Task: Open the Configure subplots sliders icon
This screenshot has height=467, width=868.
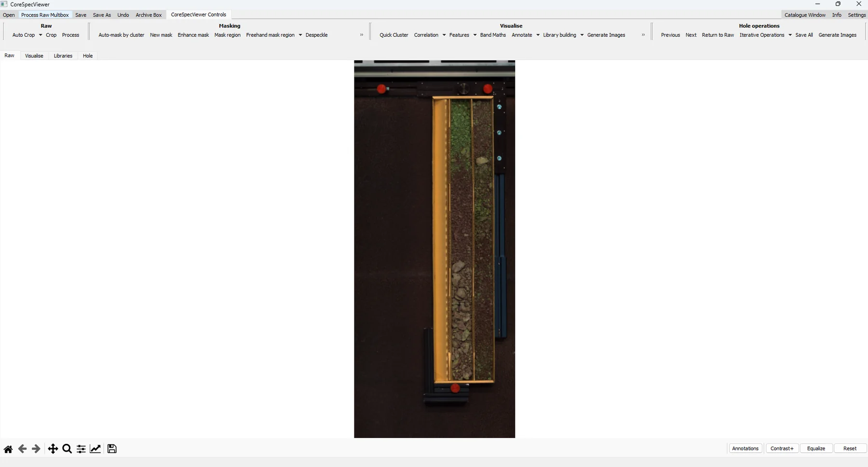Action: [x=81, y=449]
